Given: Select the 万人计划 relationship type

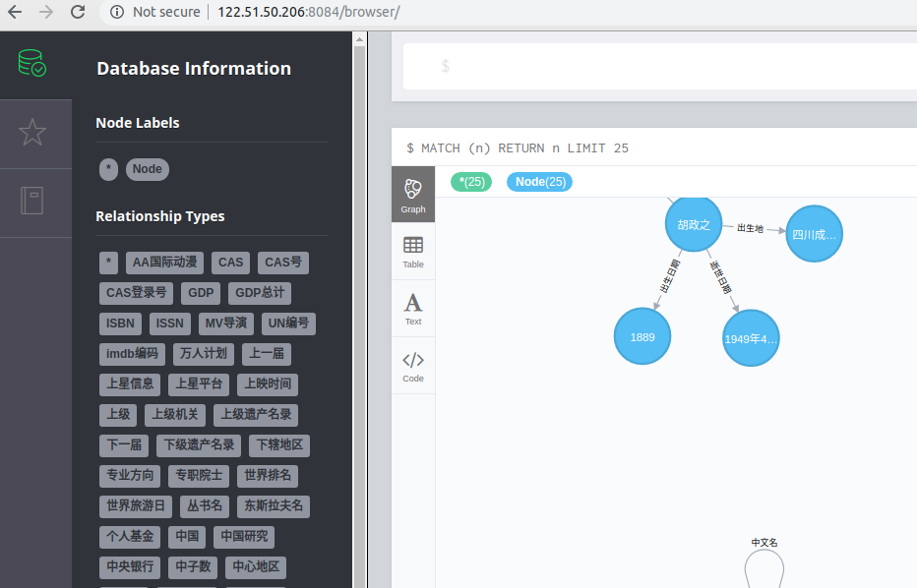Looking at the screenshot, I should coord(204,354).
